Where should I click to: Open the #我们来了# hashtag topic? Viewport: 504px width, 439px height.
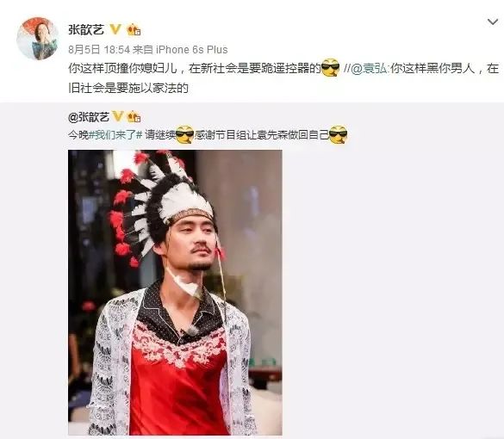pyautogui.click(x=115, y=135)
